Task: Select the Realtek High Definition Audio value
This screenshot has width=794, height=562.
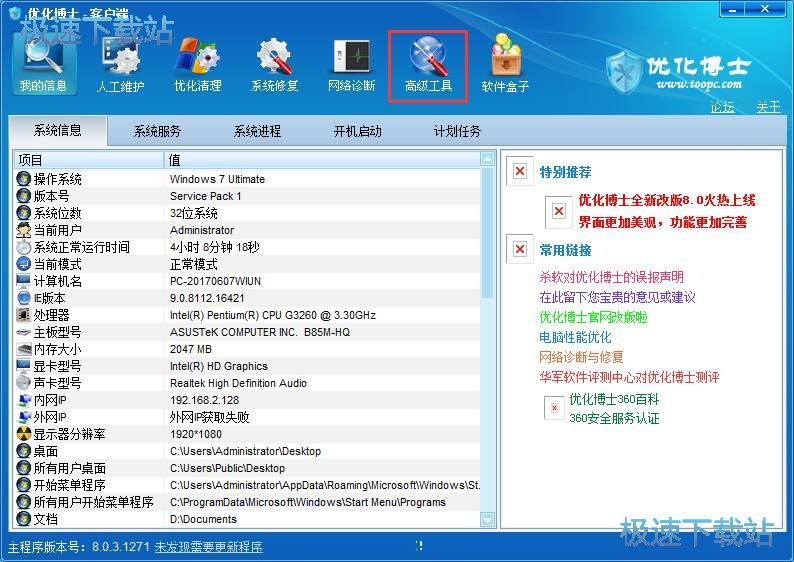Action: (x=239, y=383)
